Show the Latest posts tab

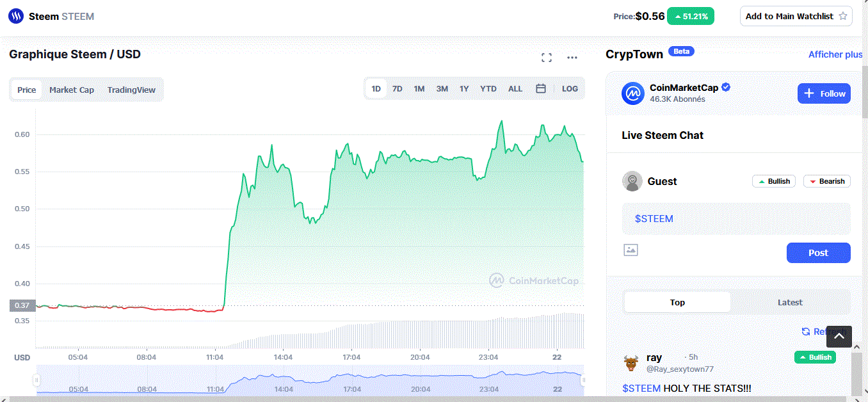pos(790,302)
